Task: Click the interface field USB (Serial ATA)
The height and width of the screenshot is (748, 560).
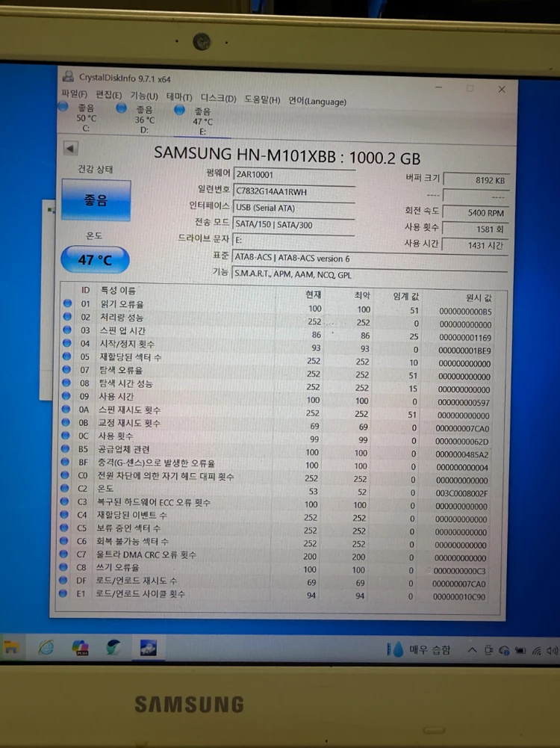Action: [x=293, y=208]
